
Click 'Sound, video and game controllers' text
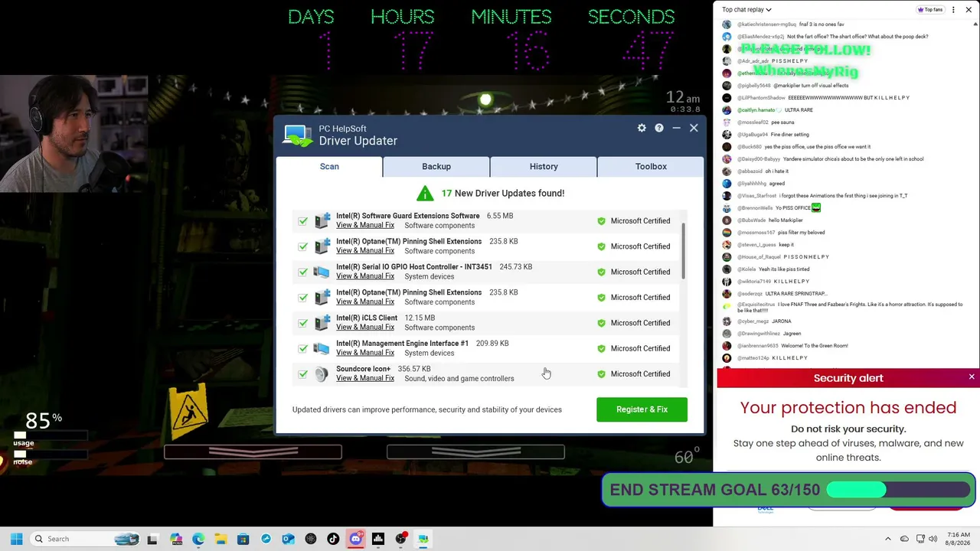tap(459, 379)
